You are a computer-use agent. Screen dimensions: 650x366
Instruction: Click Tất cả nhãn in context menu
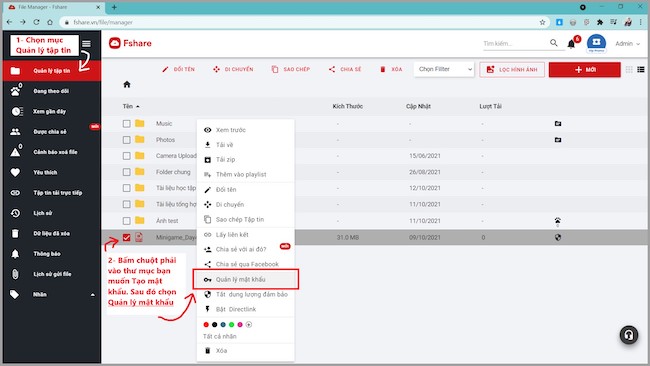point(220,336)
